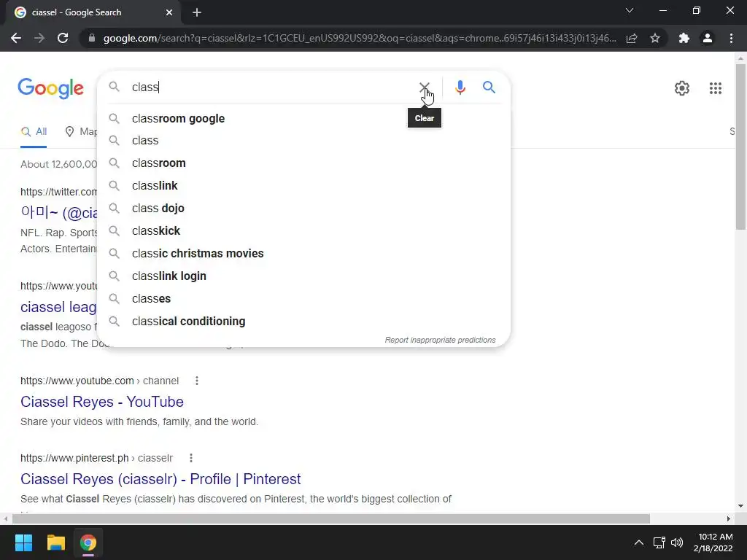This screenshot has height=560, width=747.
Task: Select suggestion 'classroom'
Action: [303, 163]
